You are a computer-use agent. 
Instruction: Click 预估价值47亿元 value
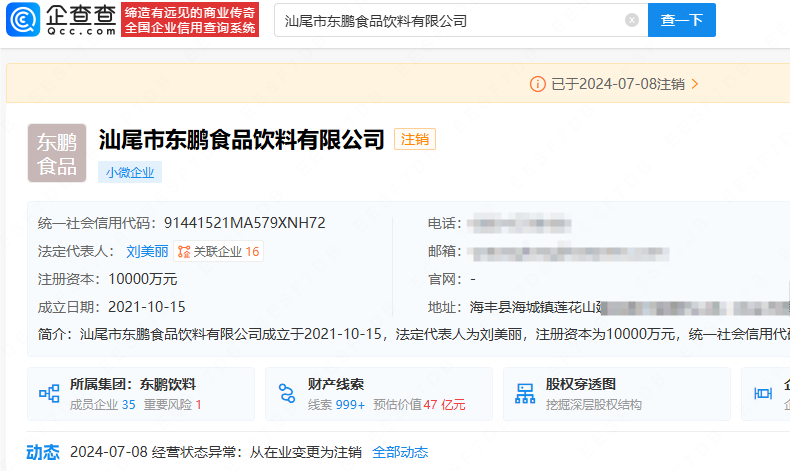click(419, 405)
